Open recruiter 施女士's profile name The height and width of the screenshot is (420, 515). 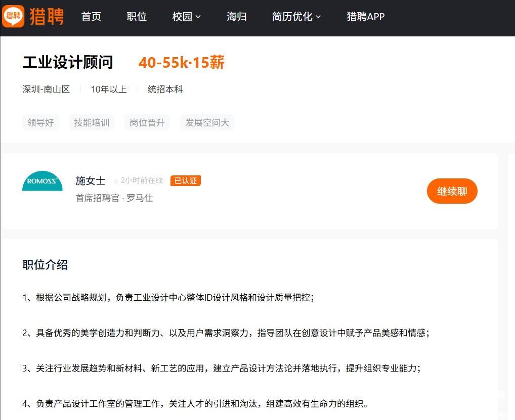point(91,181)
